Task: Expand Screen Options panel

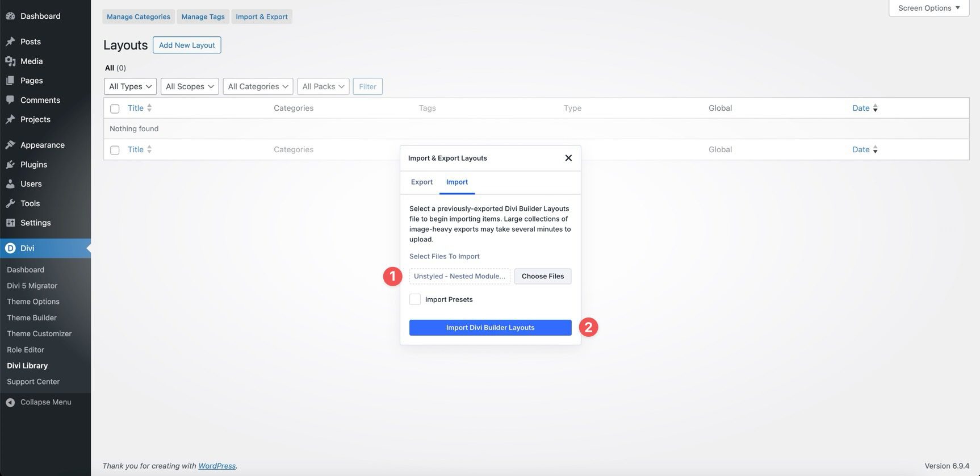Action: point(929,8)
